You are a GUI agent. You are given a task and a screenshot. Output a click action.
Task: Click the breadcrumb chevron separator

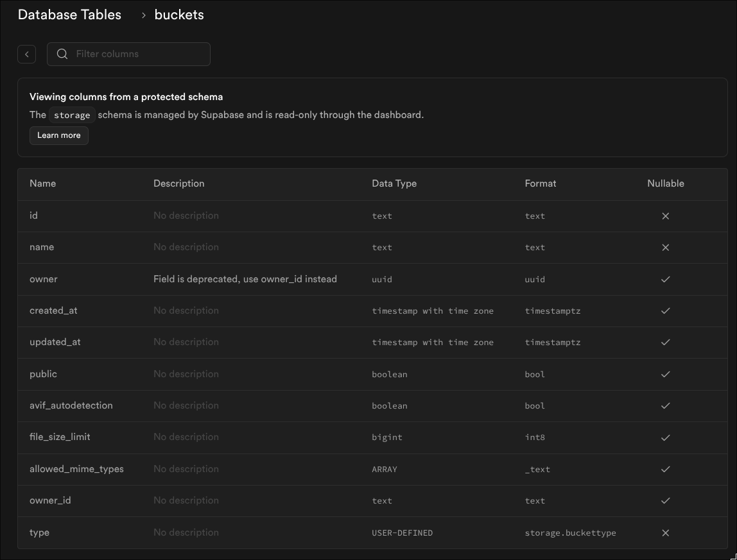[x=144, y=15]
